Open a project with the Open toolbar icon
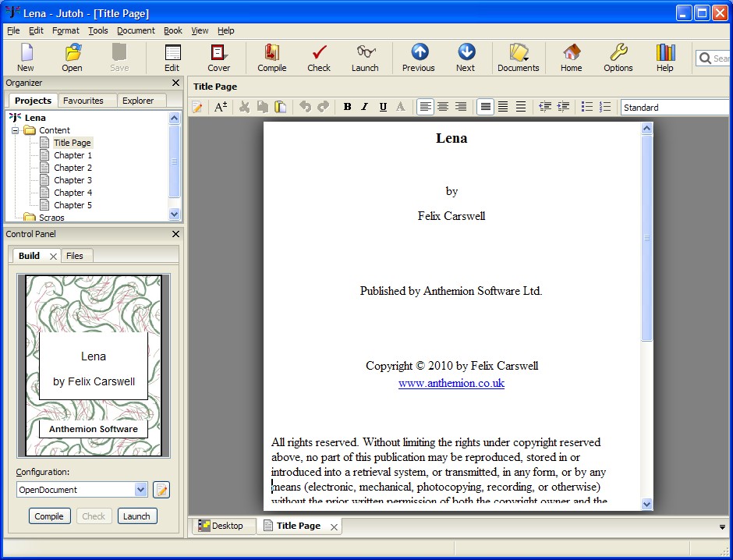733x560 pixels. pyautogui.click(x=72, y=58)
